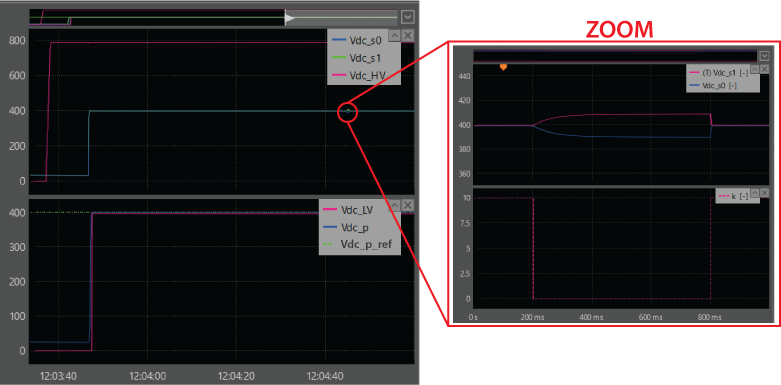The width and height of the screenshot is (781, 385).
Task: Close the (T) Vdc_s1 legend
Action: click(x=765, y=69)
